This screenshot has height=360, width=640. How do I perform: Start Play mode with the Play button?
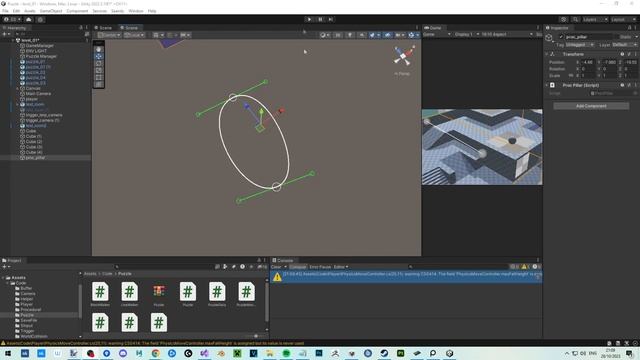(x=309, y=19)
